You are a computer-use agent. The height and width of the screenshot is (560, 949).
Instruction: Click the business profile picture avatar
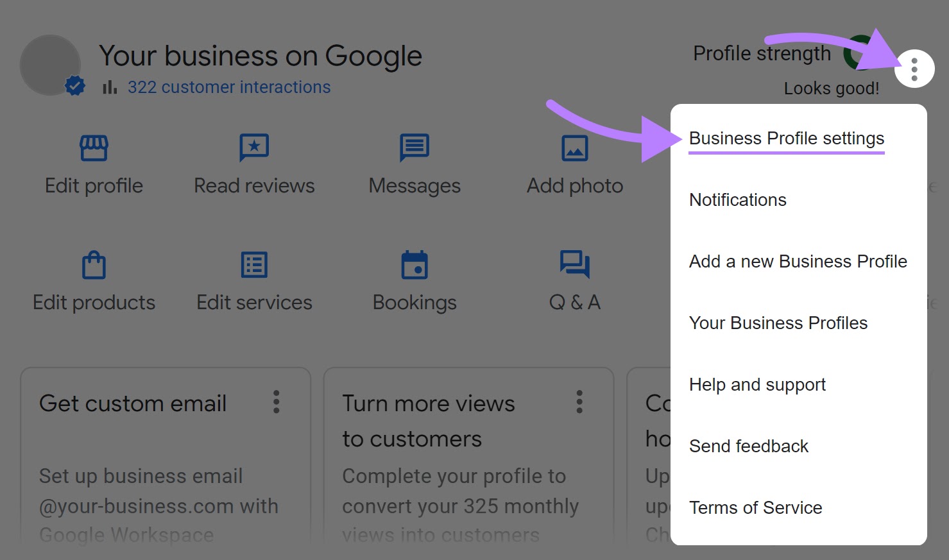click(x=50, y=65)
